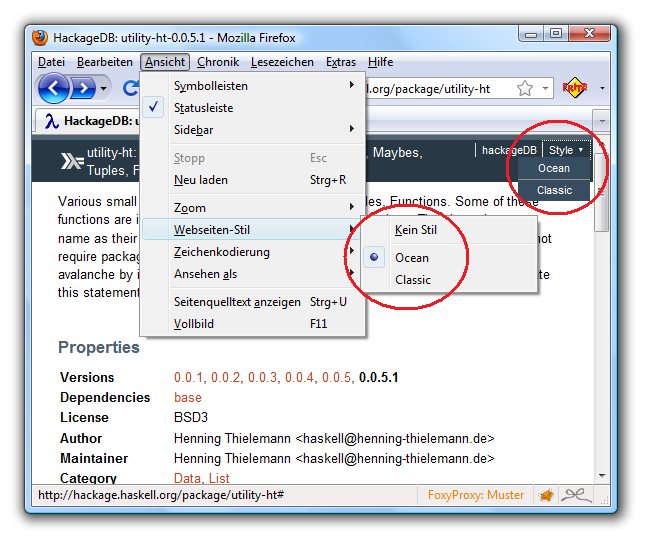
Task: Click the ribbon icon in status bar
Action: (x=576, y=495)
